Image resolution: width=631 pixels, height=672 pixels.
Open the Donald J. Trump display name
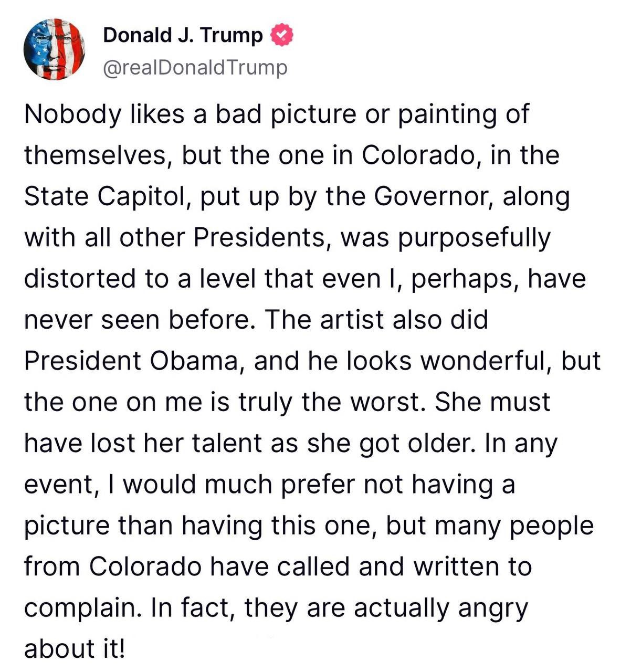click(x=183, y=35)
